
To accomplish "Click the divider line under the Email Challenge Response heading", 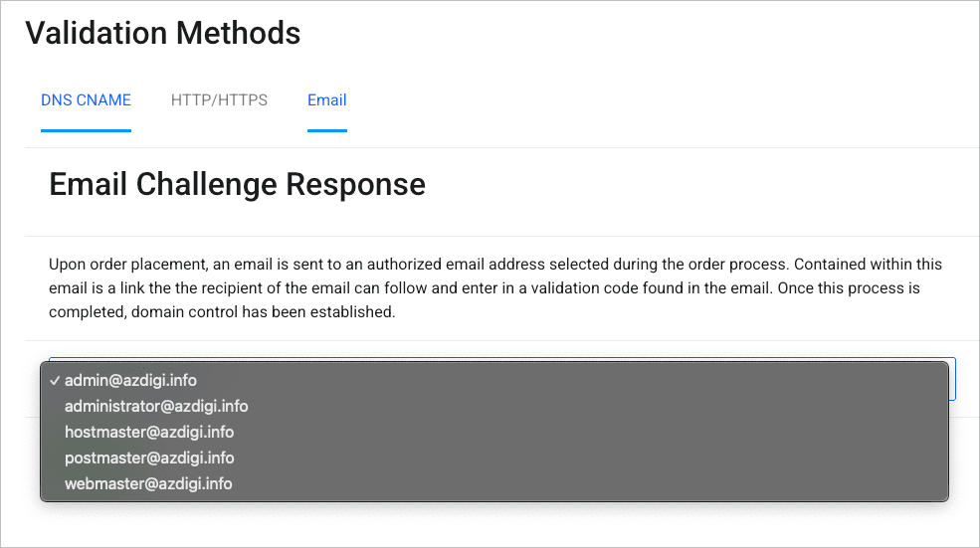I will coord(497,236).
